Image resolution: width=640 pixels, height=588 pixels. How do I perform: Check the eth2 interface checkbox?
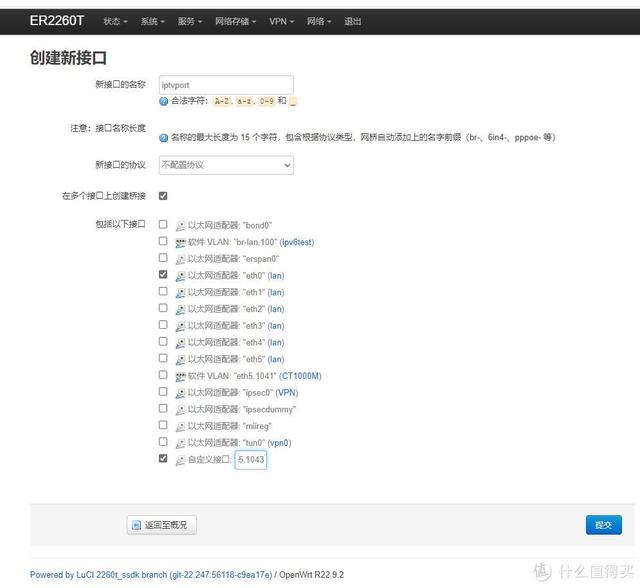click(x=163, y=308)
